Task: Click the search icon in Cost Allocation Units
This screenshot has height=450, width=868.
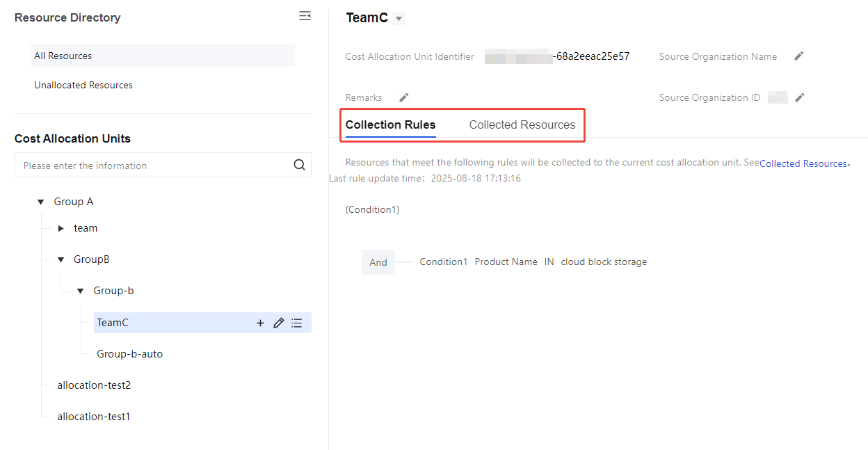Action: [x=299, y=165]
